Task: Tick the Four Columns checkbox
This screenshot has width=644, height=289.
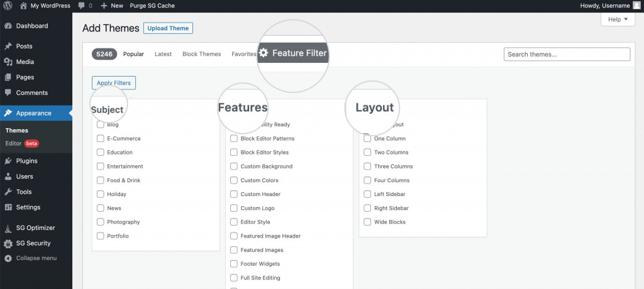Action: coord(367,180)
